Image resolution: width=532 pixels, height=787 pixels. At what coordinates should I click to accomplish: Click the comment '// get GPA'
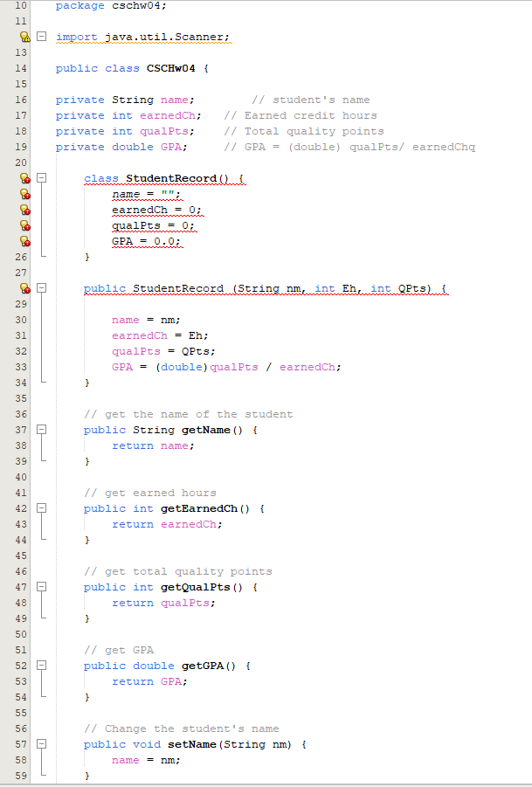click(119, 651)
